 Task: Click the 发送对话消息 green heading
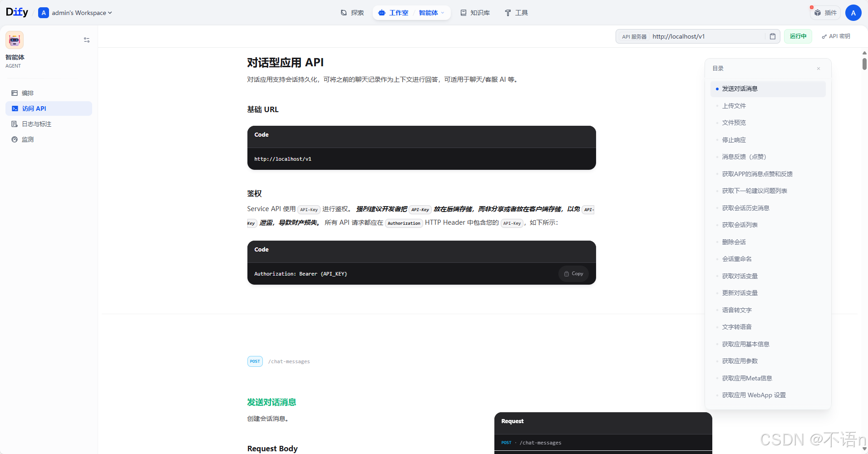pos(271,402)
